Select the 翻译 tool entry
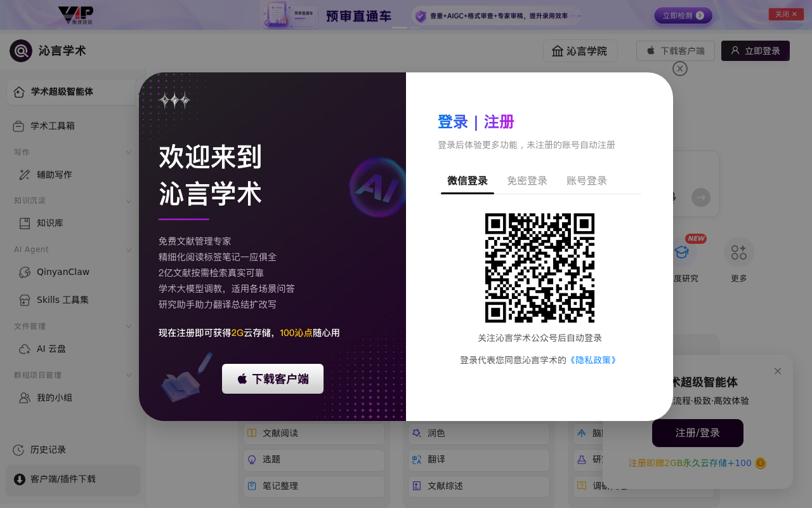Image resolution: width=812 pixels, height=508 pixels. pos(479,459)
